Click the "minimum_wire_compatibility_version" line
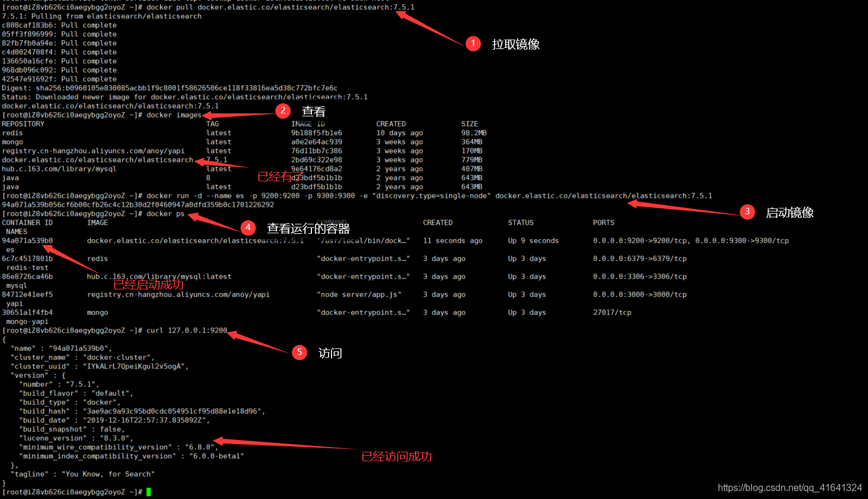 [119, 447]
